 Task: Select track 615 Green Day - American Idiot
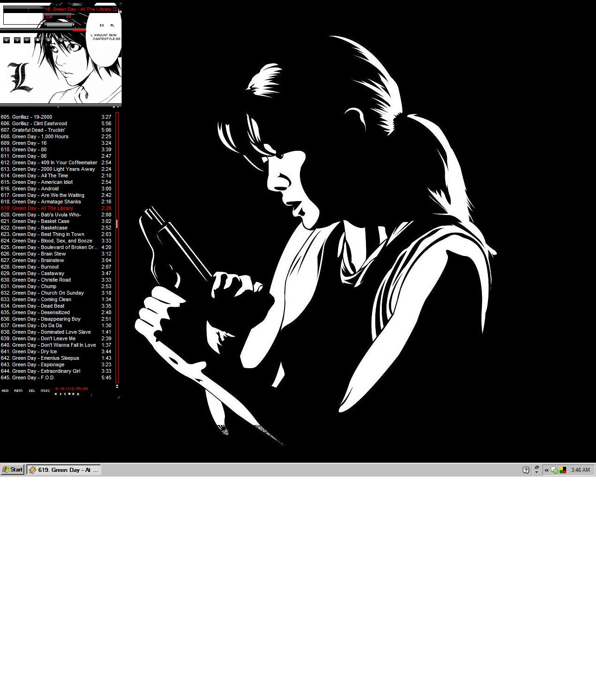click(x=56, y=182)
